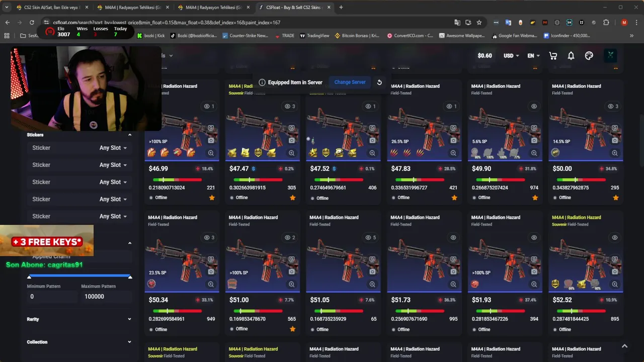Open the first Sticker Any Slot dropdown
The height and width of the screenshot is (362, 644).
113,148
